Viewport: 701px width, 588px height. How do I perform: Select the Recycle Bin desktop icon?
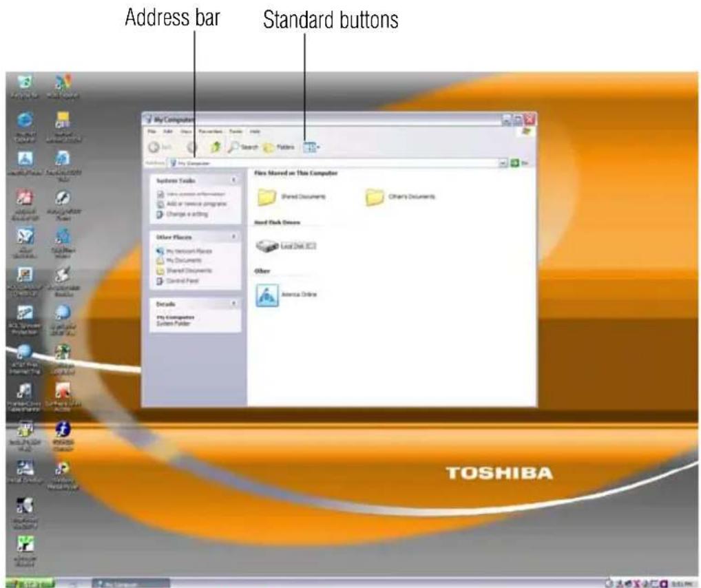25,81
